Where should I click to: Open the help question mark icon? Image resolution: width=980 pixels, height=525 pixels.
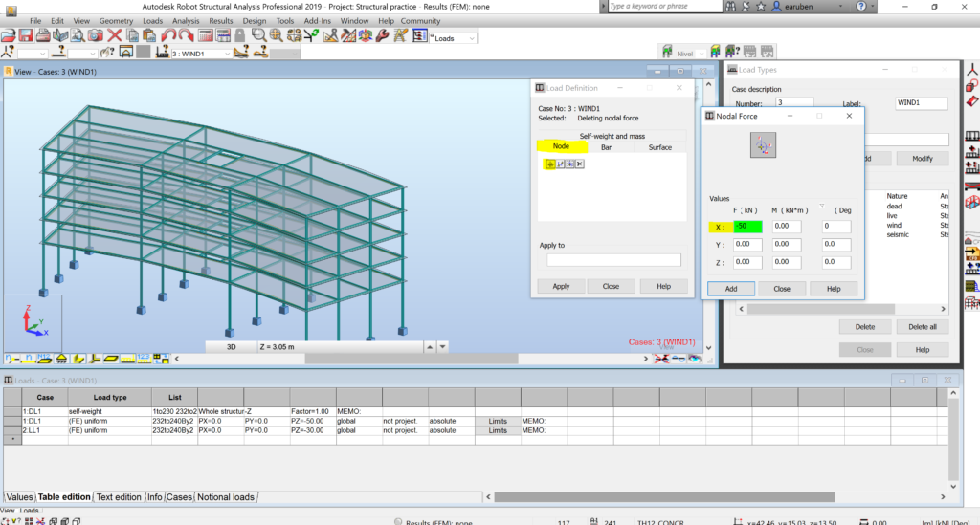point(861,7)
